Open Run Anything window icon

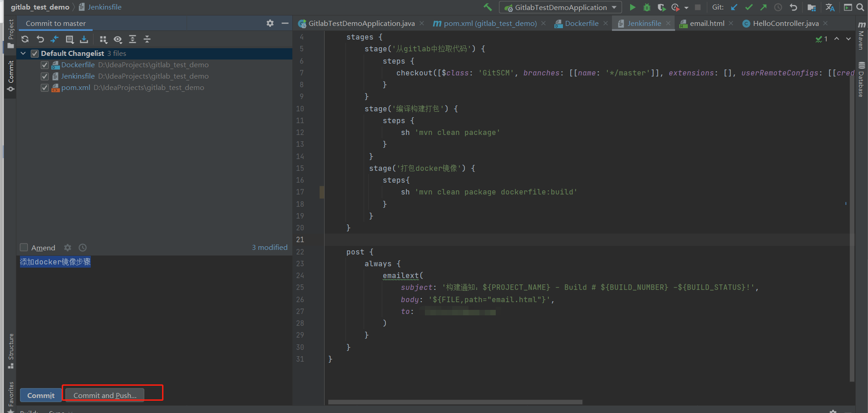point(848,7)
